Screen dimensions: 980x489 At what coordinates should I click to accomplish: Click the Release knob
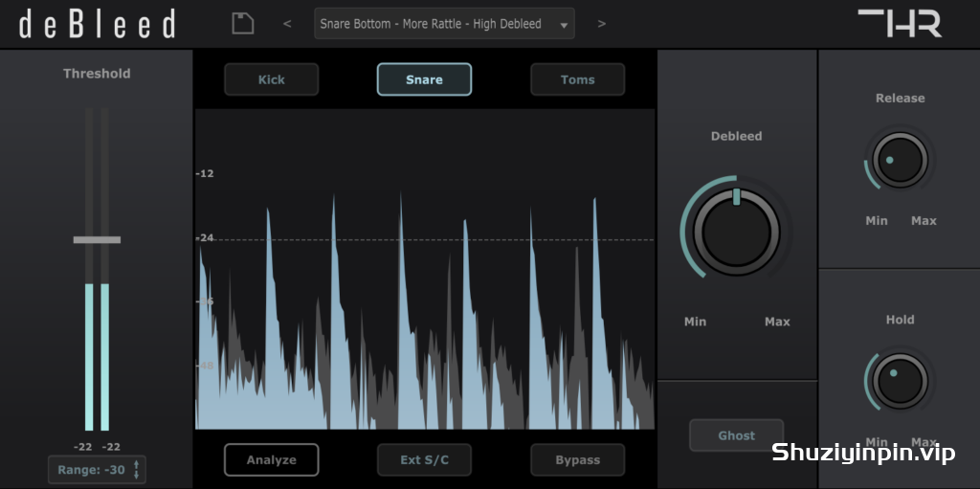[900, 160]
